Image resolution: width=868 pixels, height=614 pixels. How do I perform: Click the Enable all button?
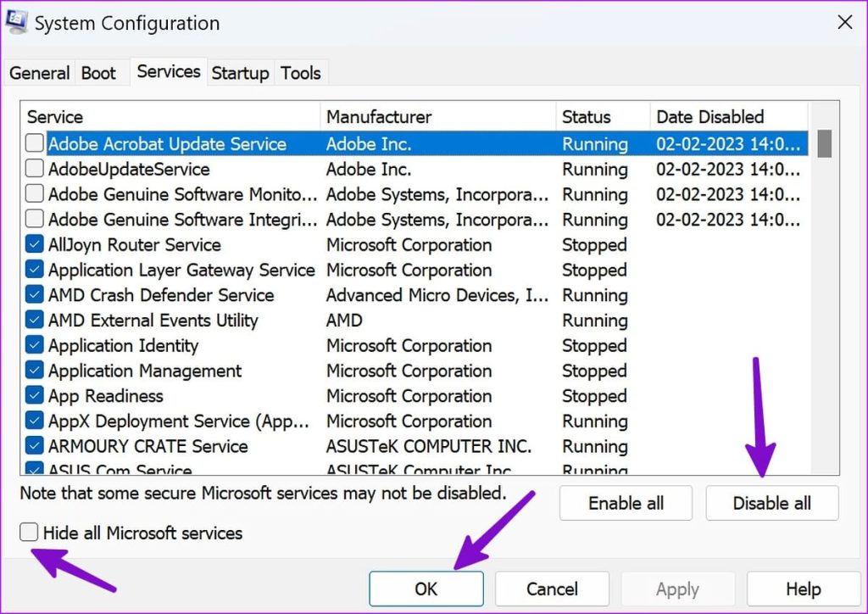(x=626, y=503)
